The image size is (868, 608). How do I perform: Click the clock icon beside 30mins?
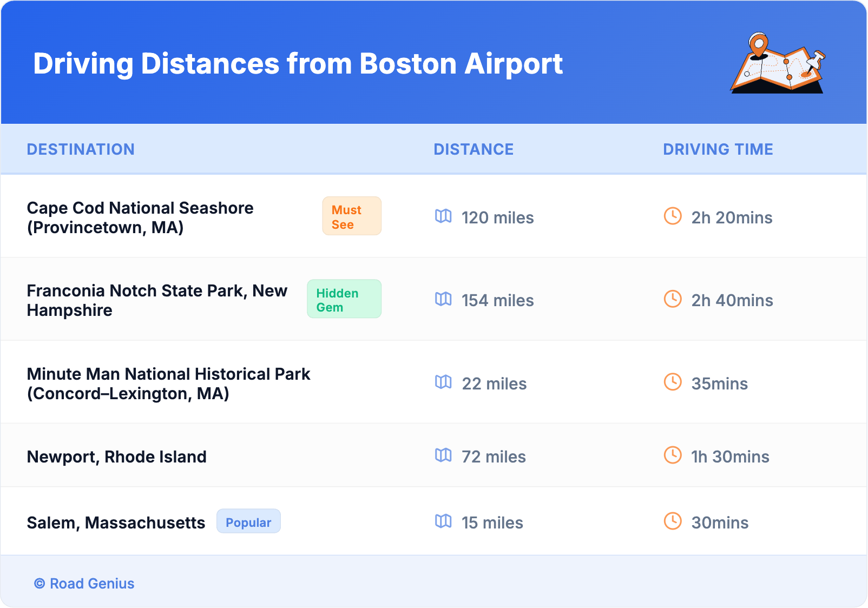(673, 521)
